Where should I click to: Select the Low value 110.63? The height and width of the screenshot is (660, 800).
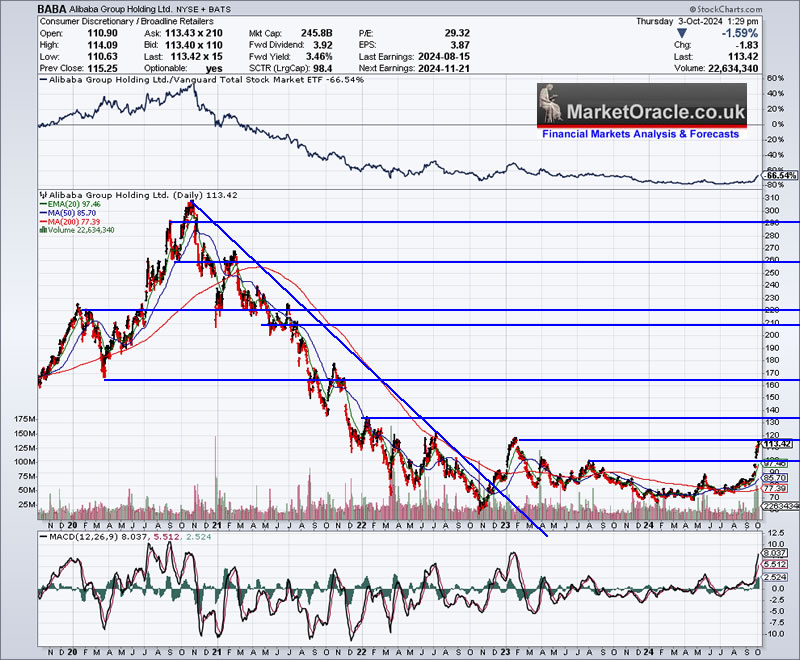[103, 57]
